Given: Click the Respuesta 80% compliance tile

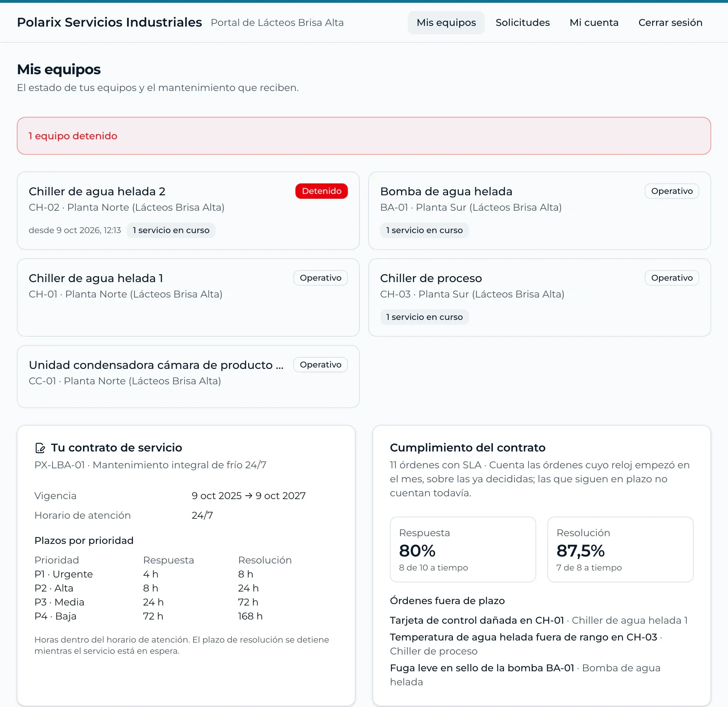Looking at the screenshot, I should [x=463, y=549].
